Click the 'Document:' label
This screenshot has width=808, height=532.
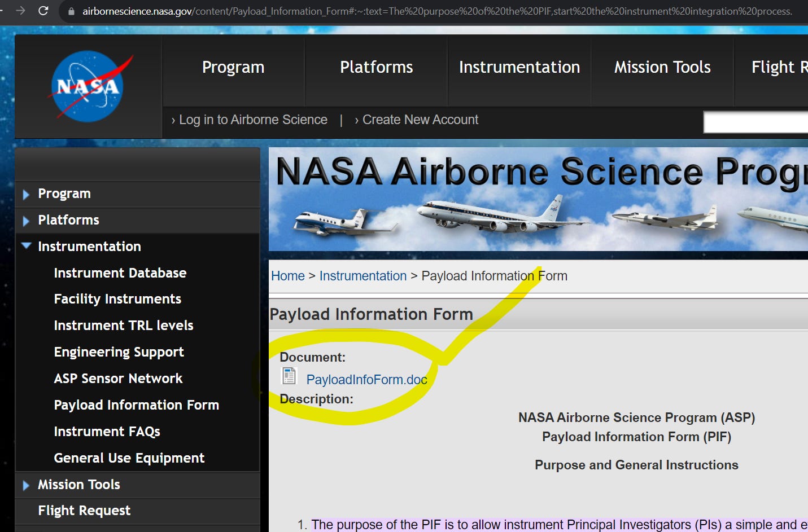tap(312, 357)
